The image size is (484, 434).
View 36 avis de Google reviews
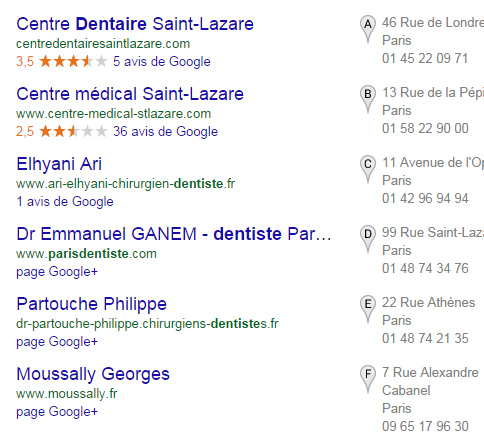[x=165, y=131]
